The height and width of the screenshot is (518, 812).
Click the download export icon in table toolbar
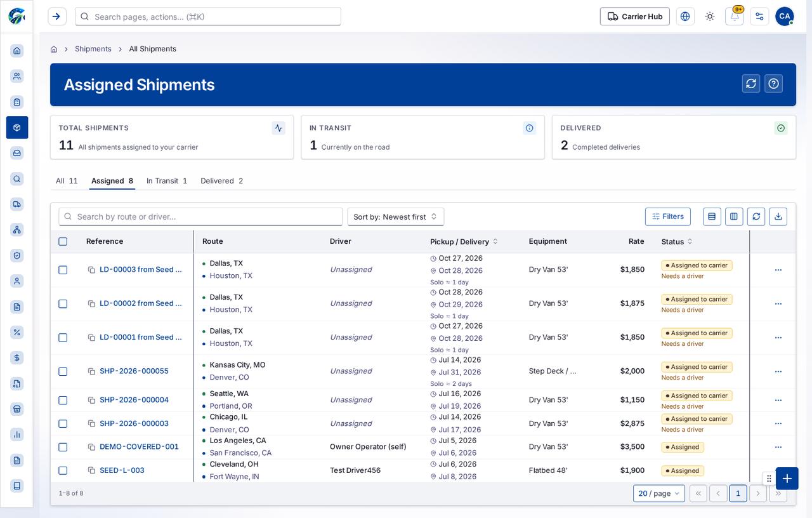tap(778, 216)
